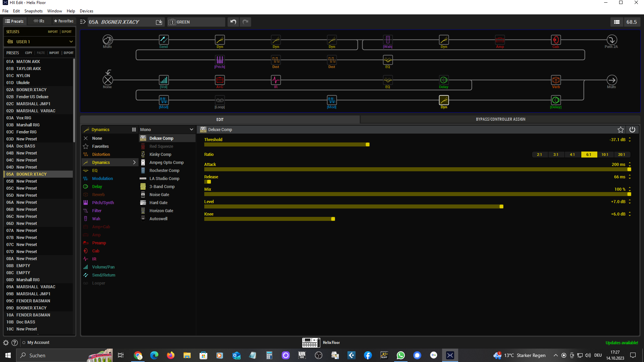This screenshot has width=644, height=362.
Task: Select the Wah block in signal path
Action: (x=388, y=40)
